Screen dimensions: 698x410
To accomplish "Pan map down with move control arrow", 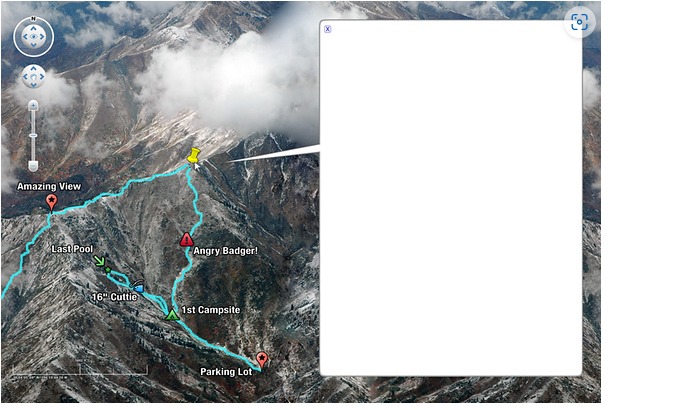I will (x=33, y=85).
